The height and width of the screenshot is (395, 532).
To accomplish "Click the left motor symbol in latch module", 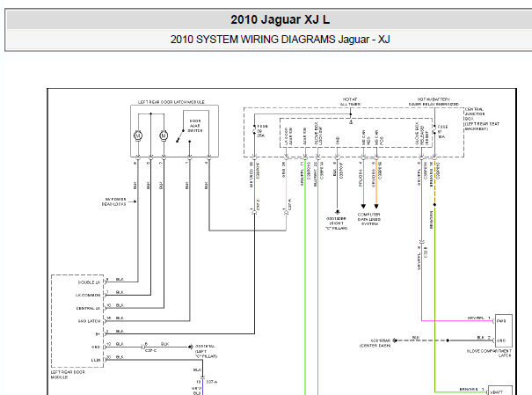I will pos(138,135).
